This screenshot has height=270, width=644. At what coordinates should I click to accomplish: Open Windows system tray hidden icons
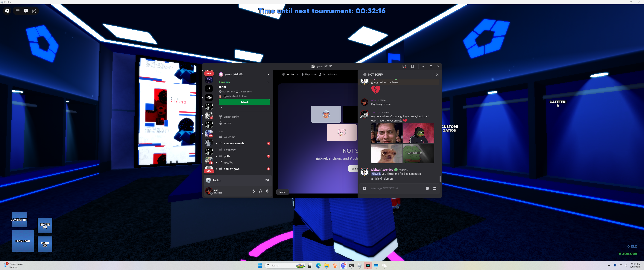point(609,265)
